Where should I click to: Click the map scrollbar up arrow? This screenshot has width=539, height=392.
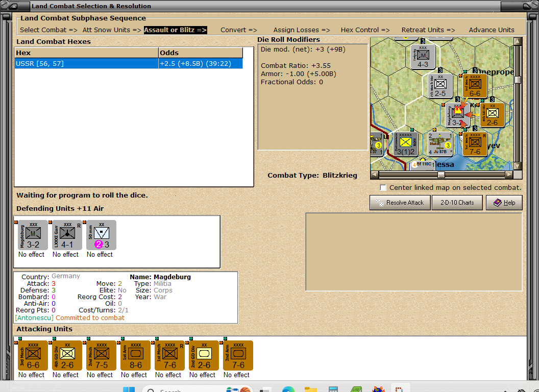518,41
